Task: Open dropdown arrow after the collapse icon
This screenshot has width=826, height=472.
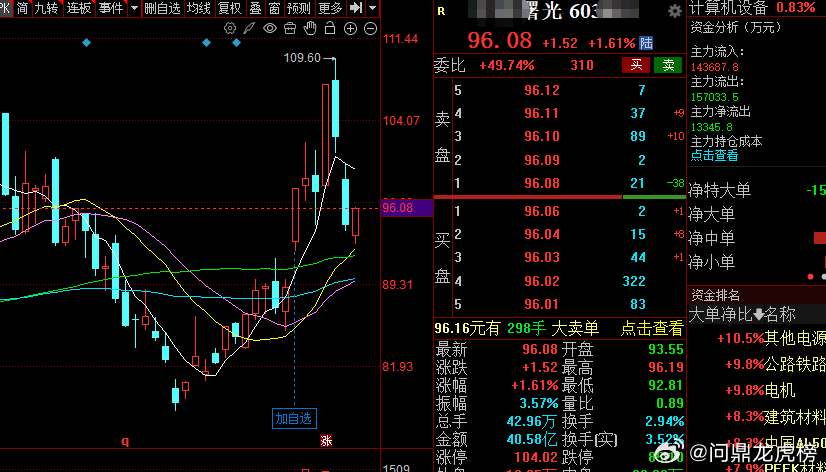Action: click(372, 8)
